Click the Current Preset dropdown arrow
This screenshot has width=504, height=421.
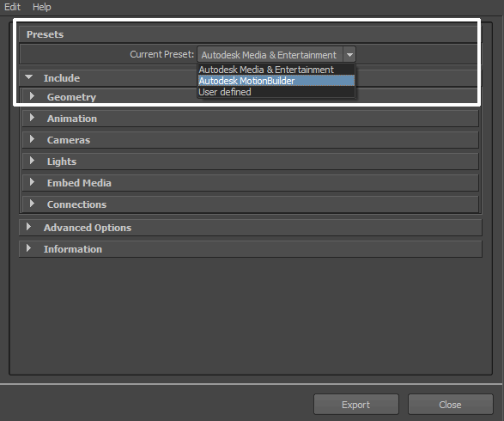click(349, 55)
